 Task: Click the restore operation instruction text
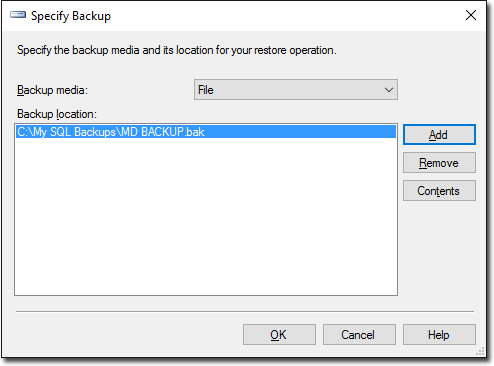coord(177,50)
